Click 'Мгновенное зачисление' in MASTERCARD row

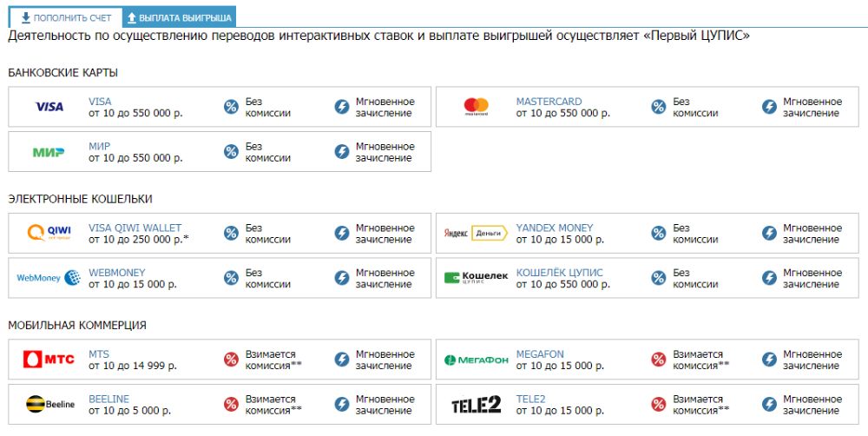point(812,108)
